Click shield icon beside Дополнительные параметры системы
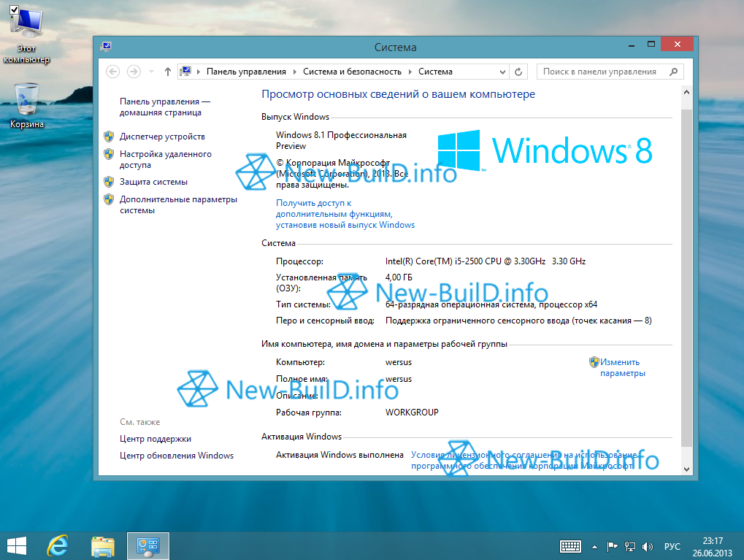The width and height of the screenshot is (744, 560). (x=109, y=199)
